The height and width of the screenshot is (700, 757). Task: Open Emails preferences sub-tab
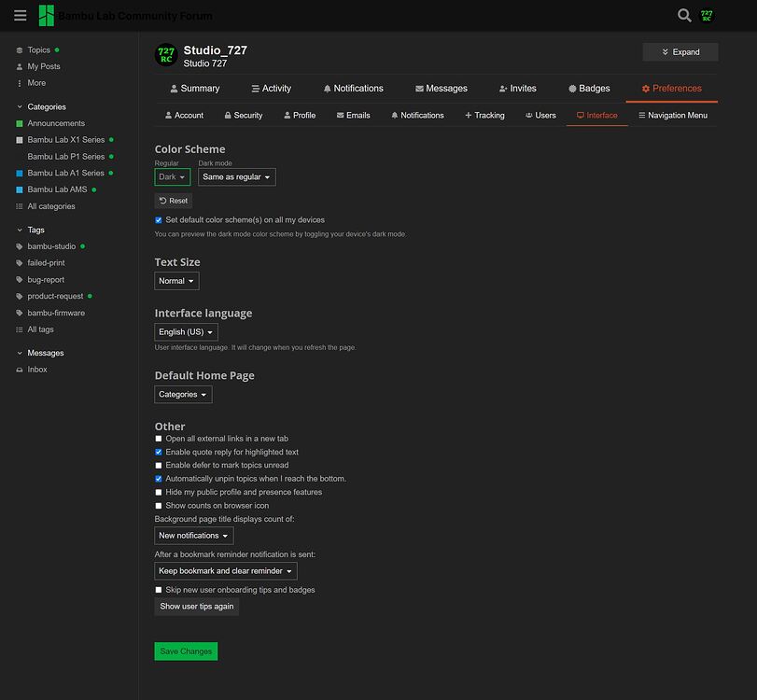click(354, 116)
